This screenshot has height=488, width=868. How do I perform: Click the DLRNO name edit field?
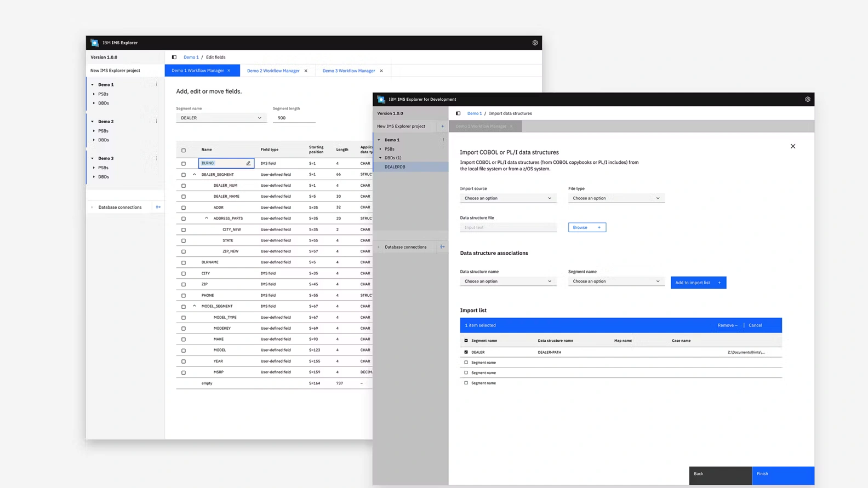point(226,163)
